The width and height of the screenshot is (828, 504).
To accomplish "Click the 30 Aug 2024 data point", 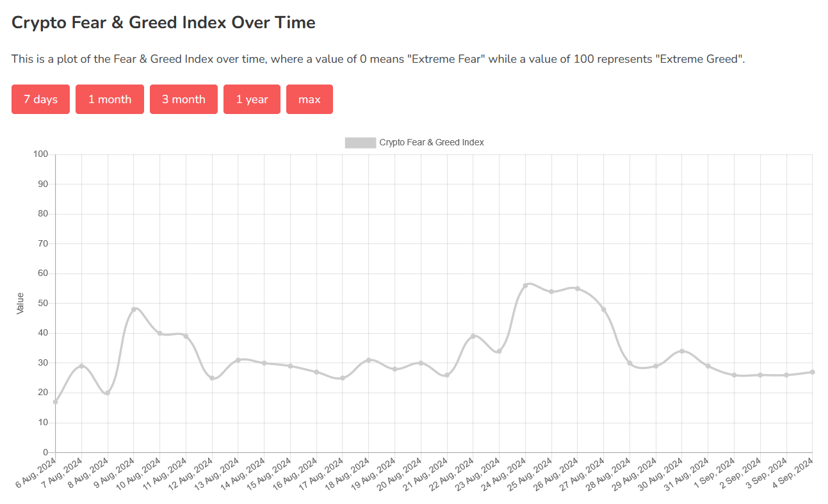I will 682,351.
